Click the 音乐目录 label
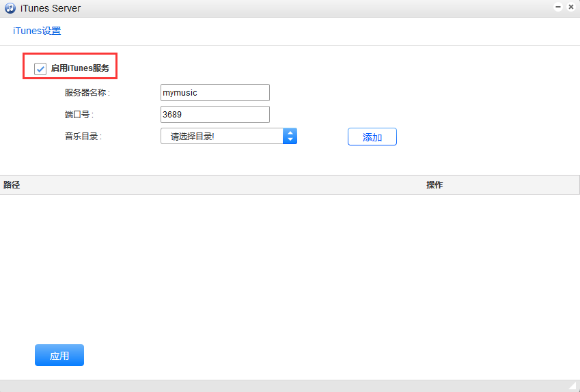Screen dimensions: 580x392 83,137
